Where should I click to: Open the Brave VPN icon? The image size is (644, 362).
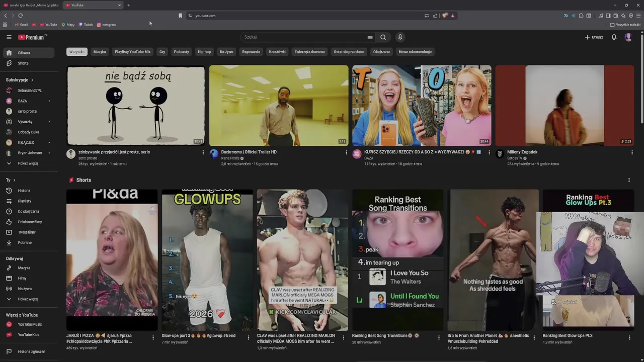[631, 16]
